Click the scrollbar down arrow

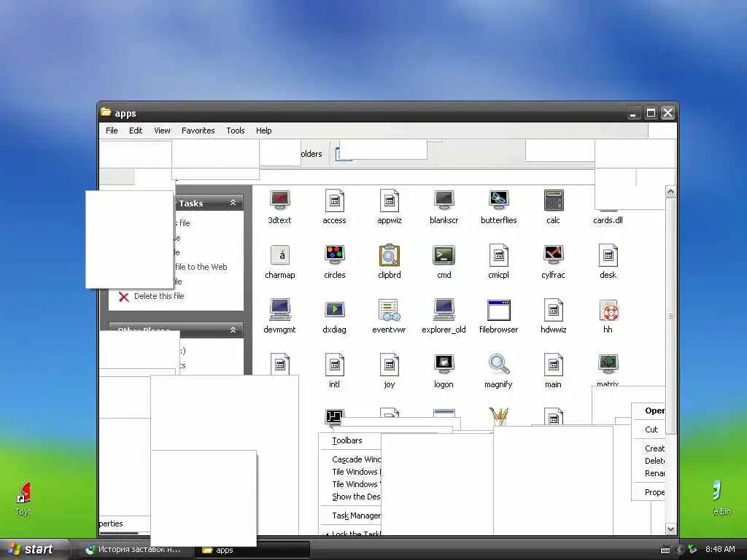671,529
